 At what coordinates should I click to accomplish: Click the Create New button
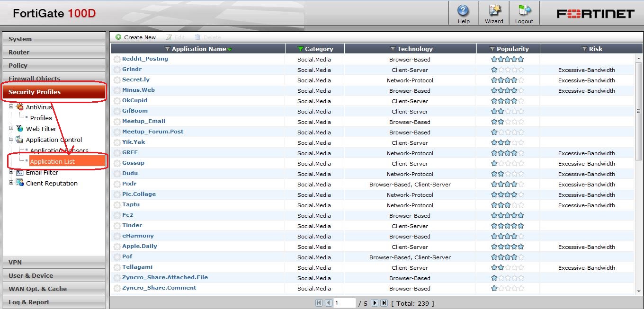point(136,37)
